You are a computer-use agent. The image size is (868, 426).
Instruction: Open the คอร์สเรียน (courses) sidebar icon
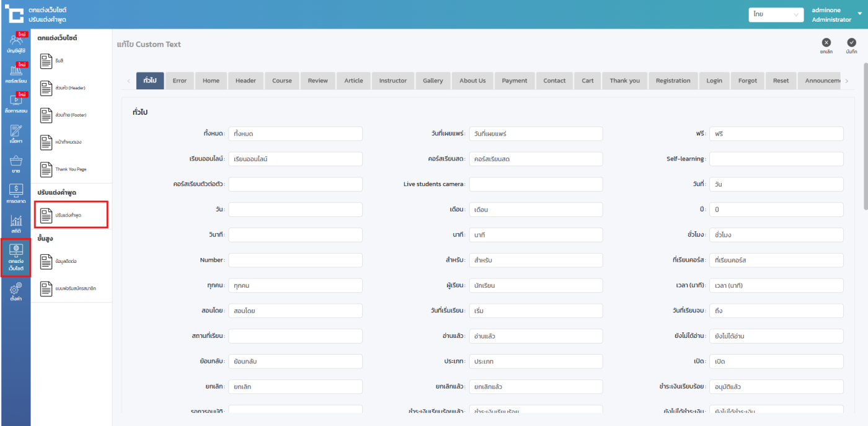(15, 74)
